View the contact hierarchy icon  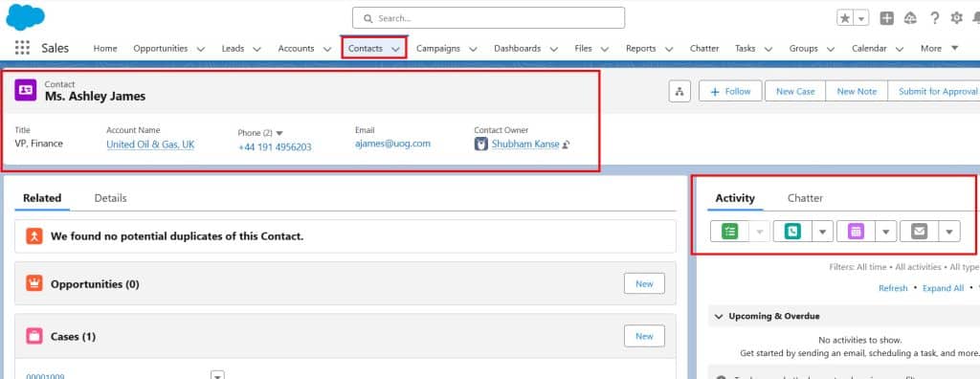[679, 91]
